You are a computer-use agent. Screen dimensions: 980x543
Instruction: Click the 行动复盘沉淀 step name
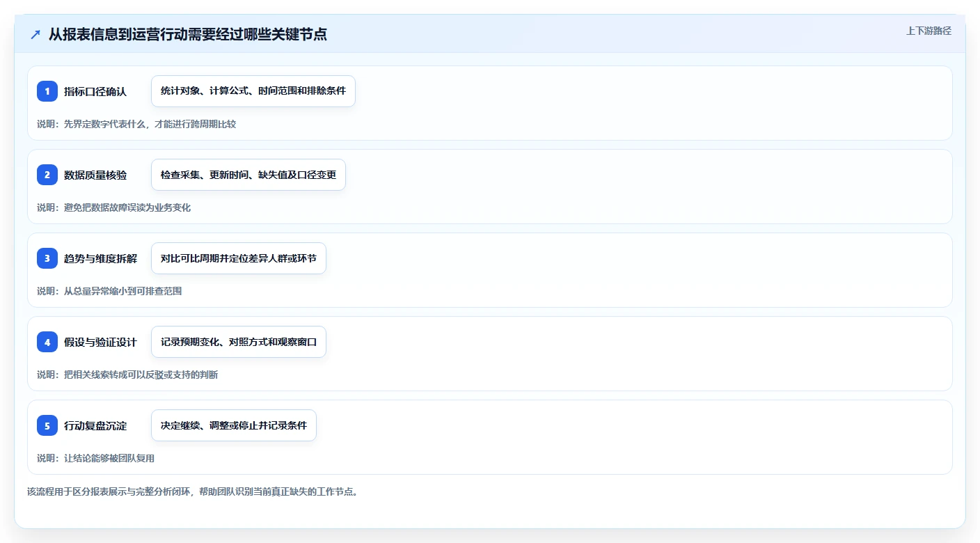coord(95,425)
